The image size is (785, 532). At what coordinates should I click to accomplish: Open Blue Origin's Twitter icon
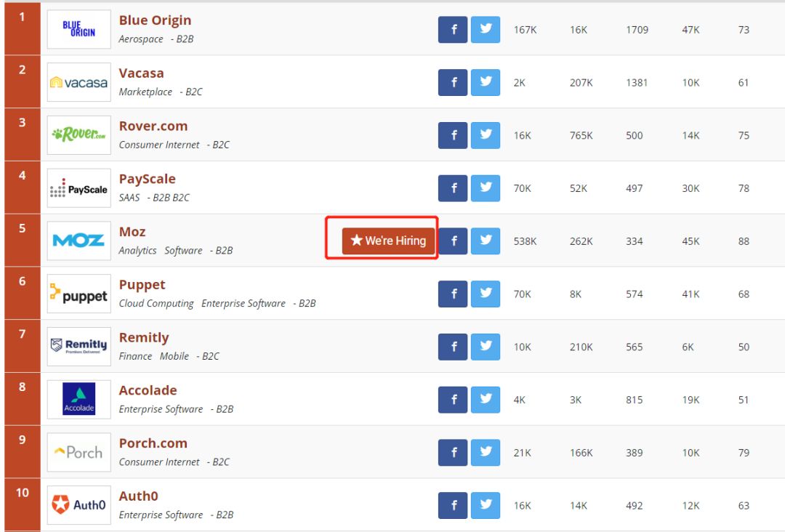485,30
